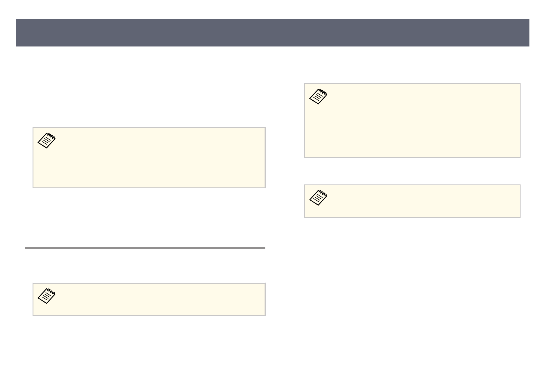Click the notepad icon in the note box above the divider
Screen dimensions: 554x392
point(46,141)
